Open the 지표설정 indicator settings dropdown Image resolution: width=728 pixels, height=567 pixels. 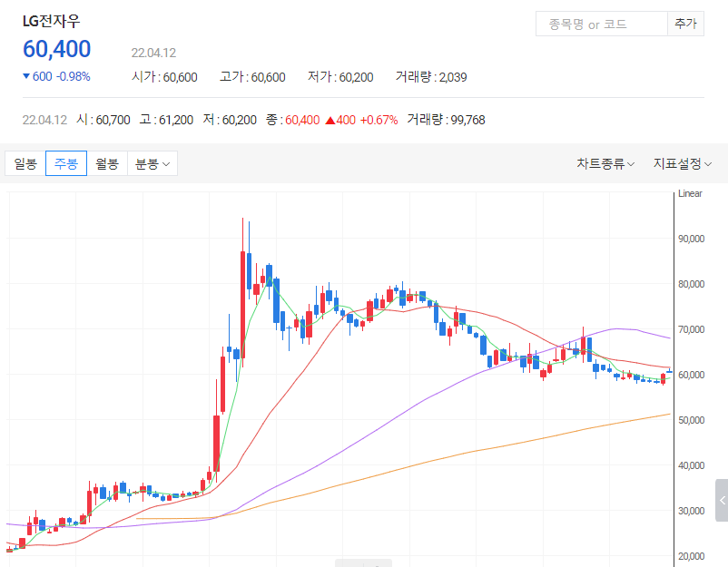point(683,164)
